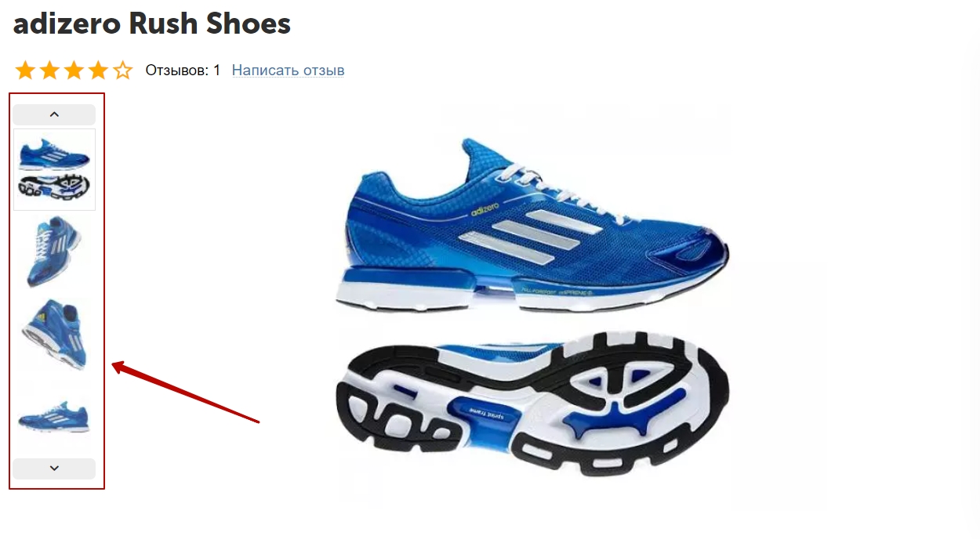Click the red arrow annotation
The width and height of the screenshot is (980, 539).
click(x=186, y=392)
